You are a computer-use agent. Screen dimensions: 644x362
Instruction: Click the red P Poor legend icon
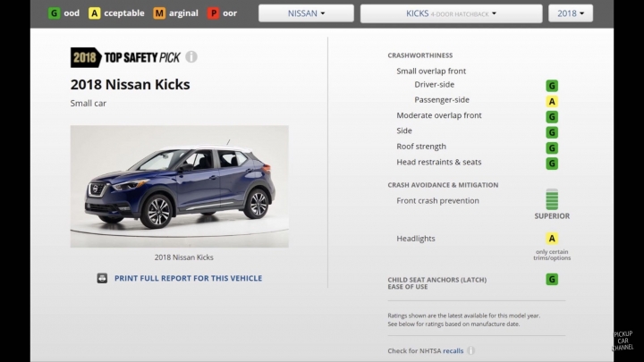click(x=213, y=13)
